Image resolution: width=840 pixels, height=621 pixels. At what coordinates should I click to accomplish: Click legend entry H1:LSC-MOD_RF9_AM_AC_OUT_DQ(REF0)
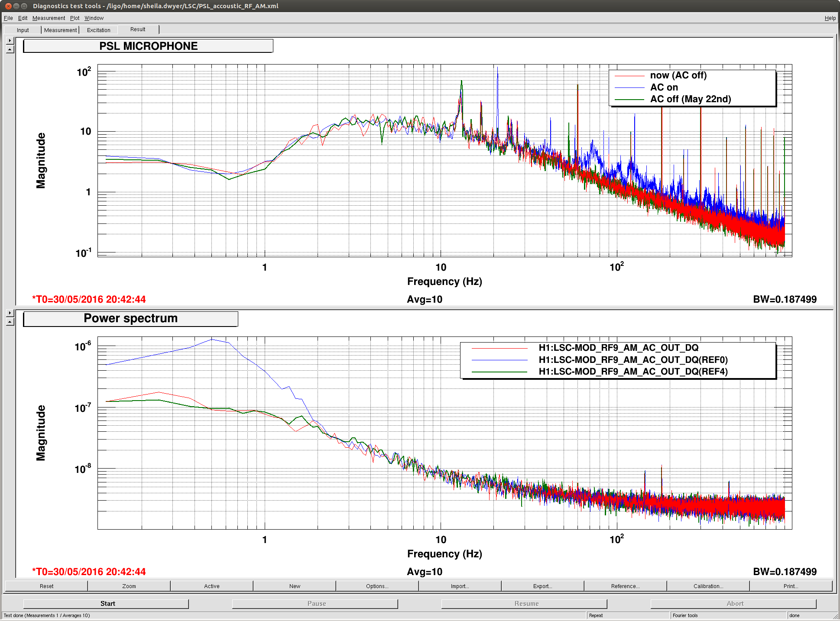tap(633, 360)
